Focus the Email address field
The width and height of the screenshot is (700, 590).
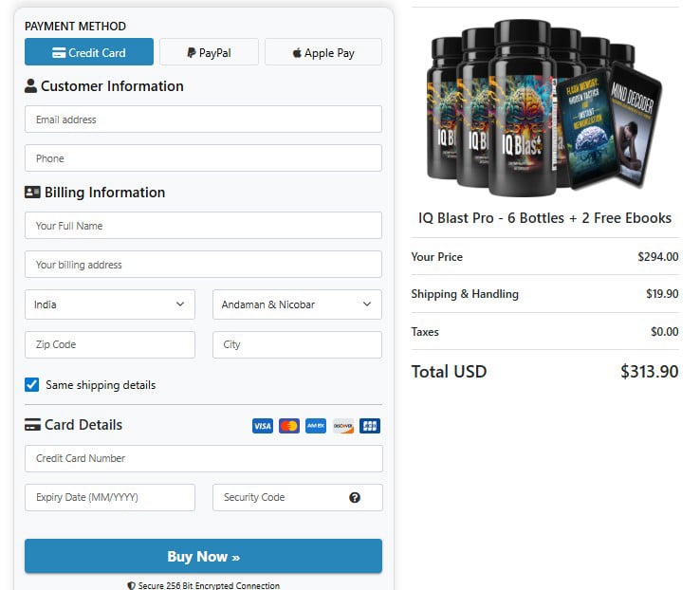point(203,120)
